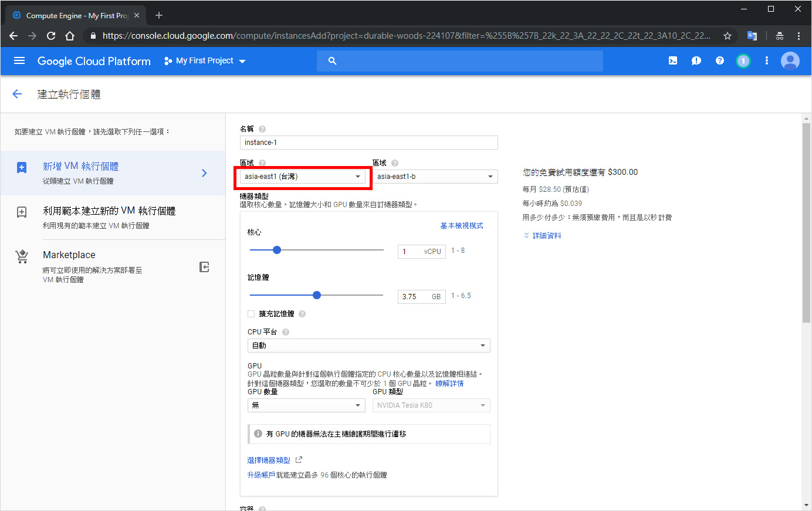812x511 pixels.
Task: Select 新增 VM 執行個體 option
Action: [x=113, y=173]
